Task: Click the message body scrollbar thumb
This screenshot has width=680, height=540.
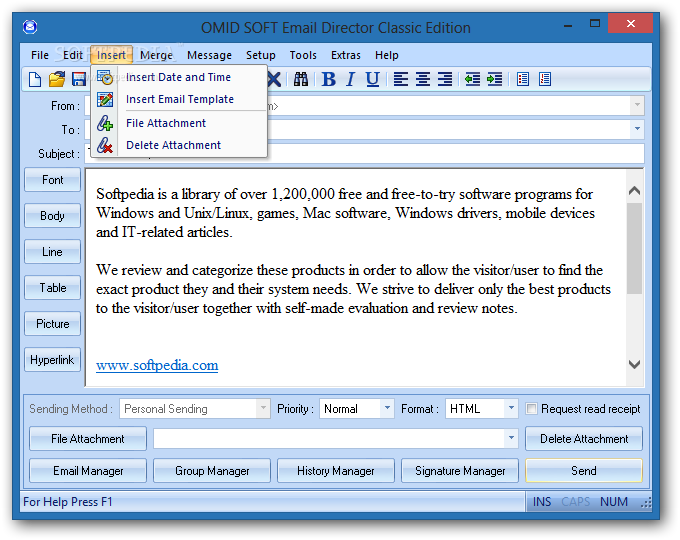Action: pyautogui.click(x=634, y=248)
